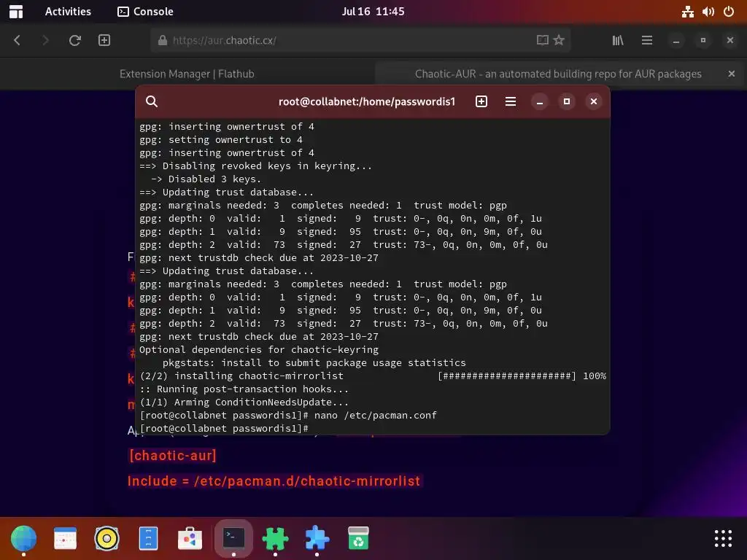Image resolution: width=747 pixels, height=560 pixels.
Task: Click the last empty terminal prompt line
Action: point(224,429)
